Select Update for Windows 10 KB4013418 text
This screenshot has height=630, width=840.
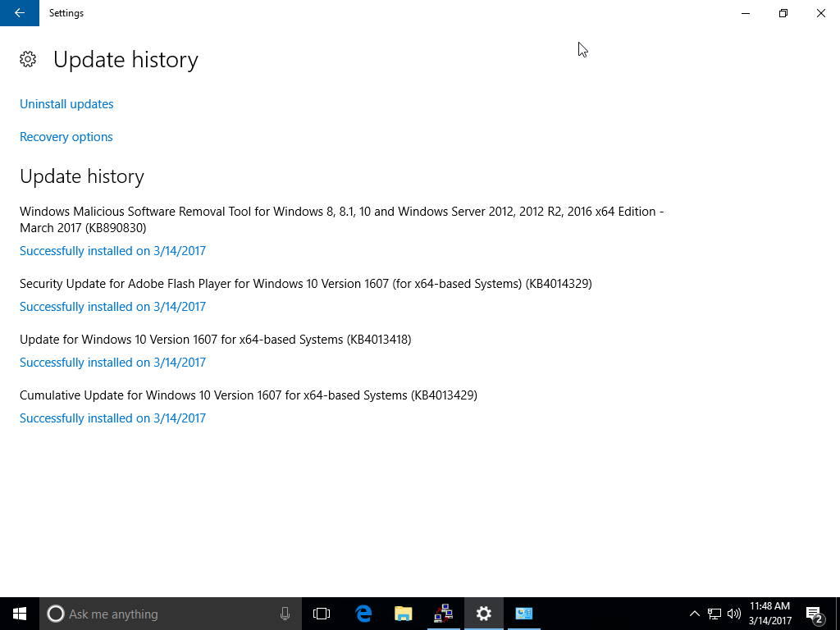(x=216, y=339)
